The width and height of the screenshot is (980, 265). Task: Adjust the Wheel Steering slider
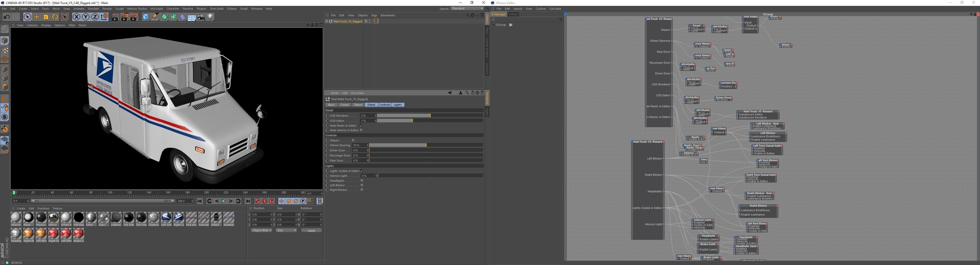tap(426, 145)
